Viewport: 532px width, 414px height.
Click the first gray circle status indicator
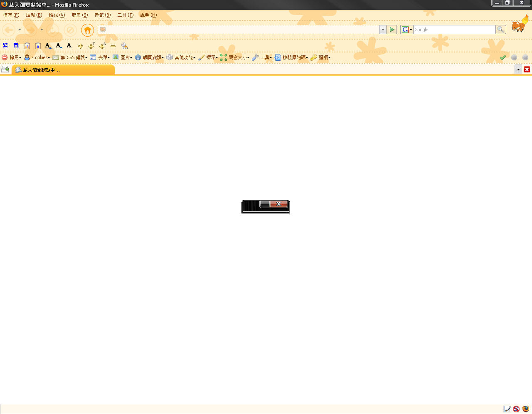(x=514, y=57)
